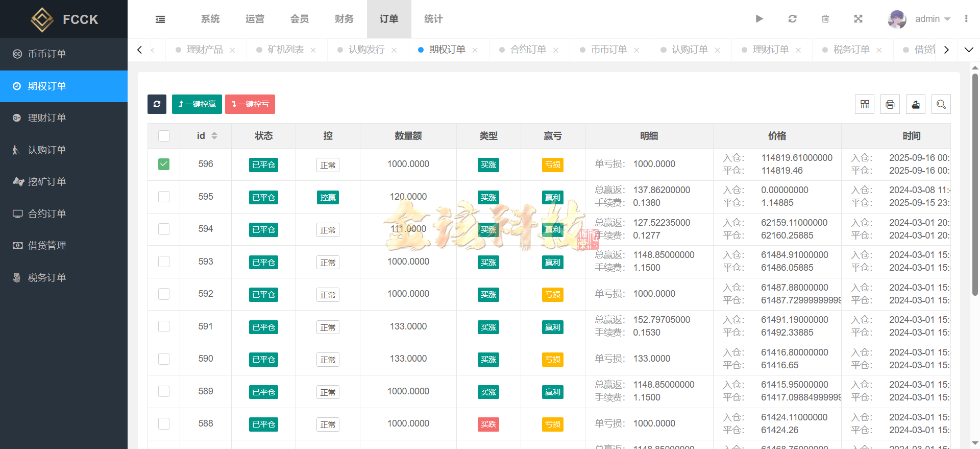
Task: Close the 期权订单 tab
Action: coord(475,50)
